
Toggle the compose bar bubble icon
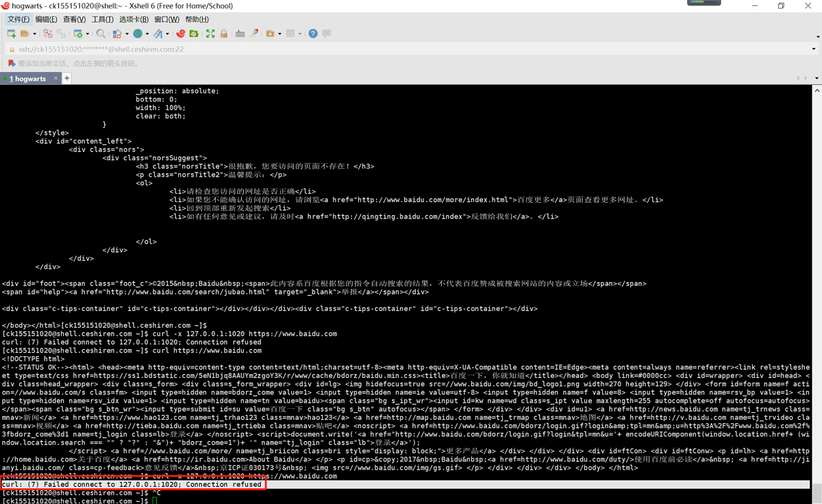pos(325,33)
